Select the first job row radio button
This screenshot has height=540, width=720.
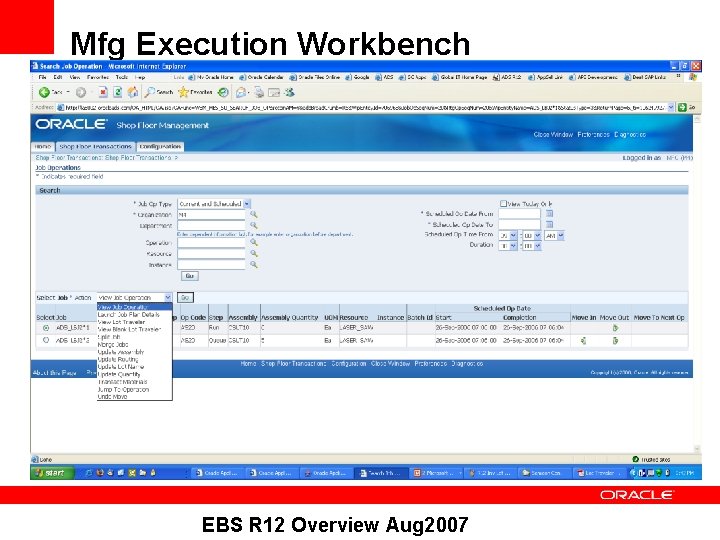pos(45,328)
